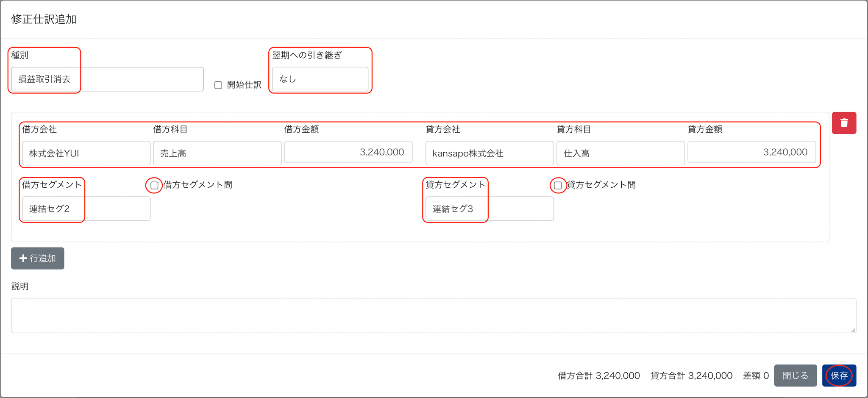868x398 pixels.
Task: Click into the 説明 description text area
Action: (x=433, y=315)
